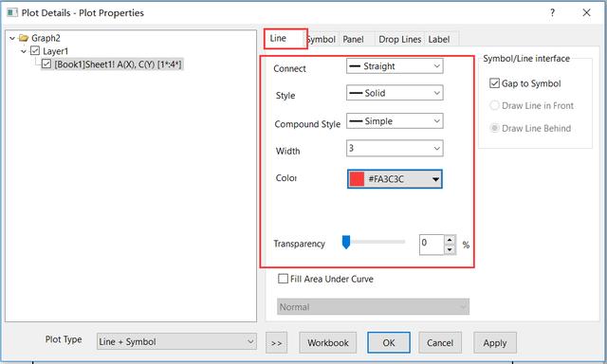Open the Connect dropdown showing Straight
The height and width of the screenshot is (364, 607).
pyautogui.click(x=395, y=66)
